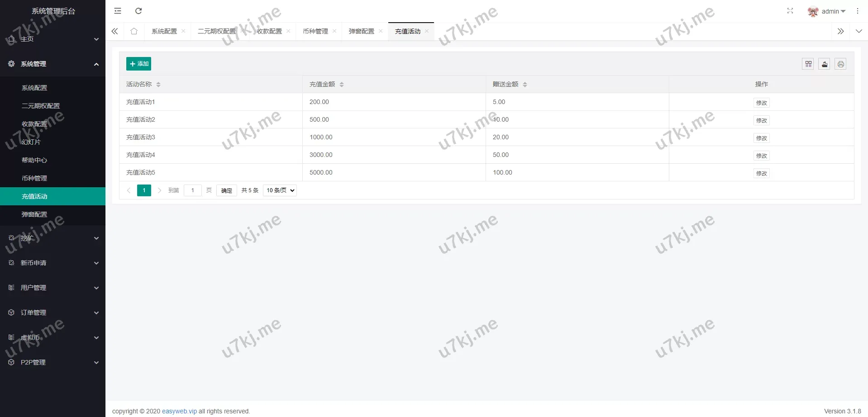Viewport: 868px width, 417px height.
Task: Open the column filter icon above the table
Action: [808, 64]
